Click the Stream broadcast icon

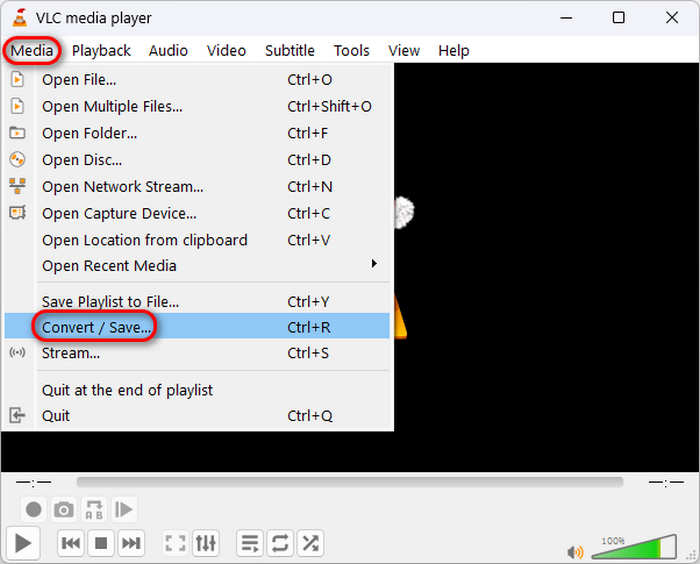[17, 353]
